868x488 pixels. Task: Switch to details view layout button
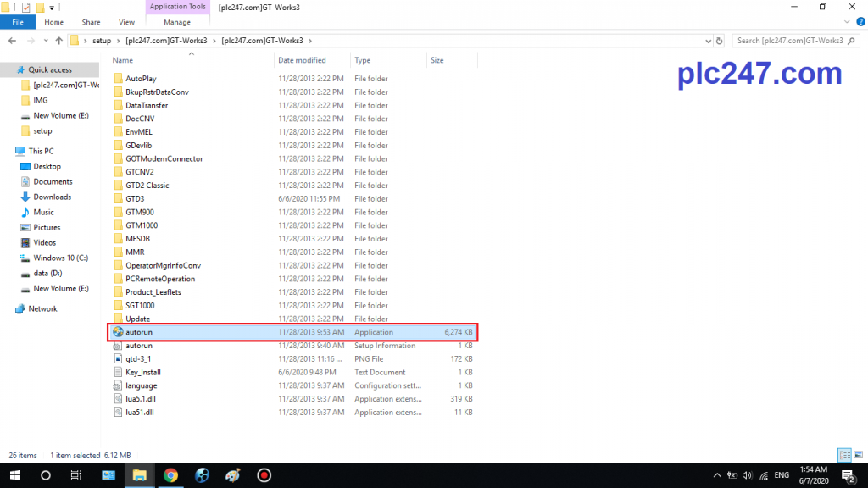(x=845, y=455)
